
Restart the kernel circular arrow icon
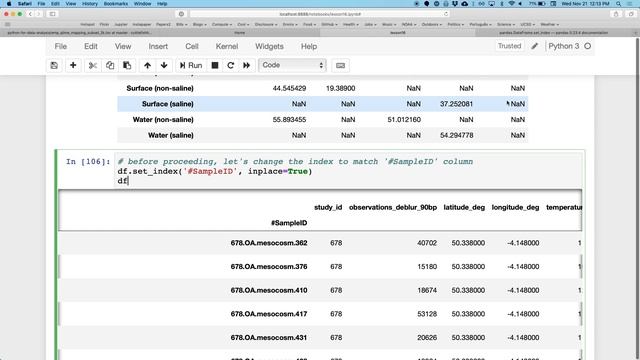(231, 65)
